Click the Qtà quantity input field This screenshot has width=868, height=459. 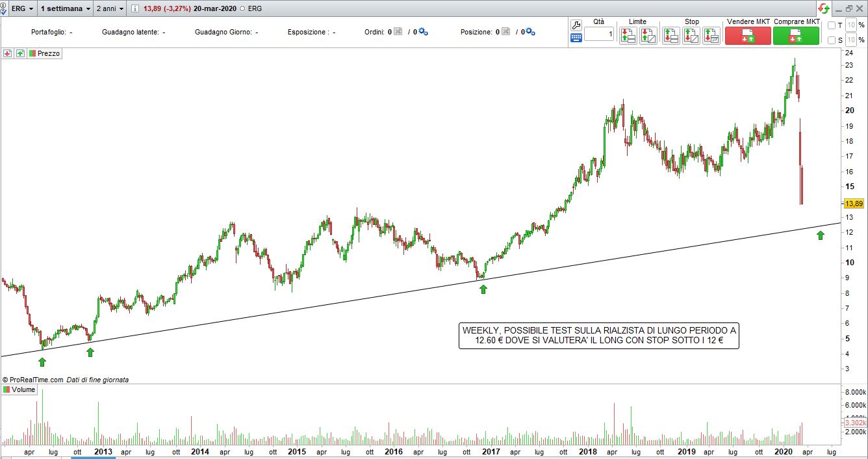pos(598,34)
